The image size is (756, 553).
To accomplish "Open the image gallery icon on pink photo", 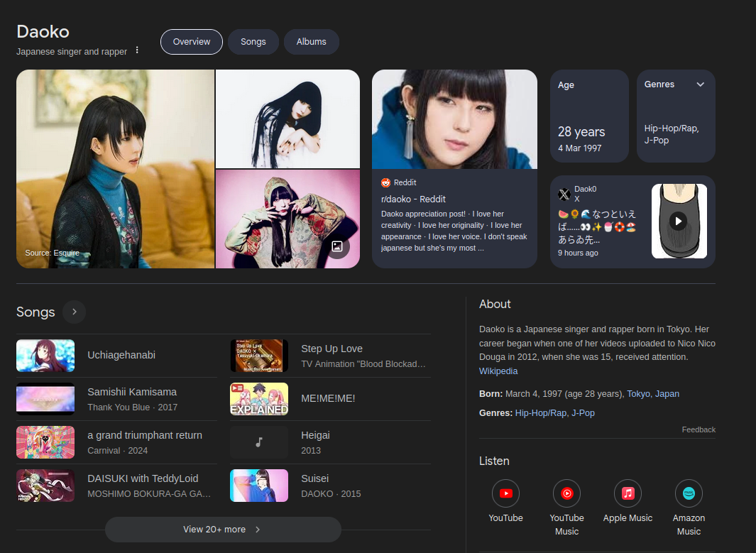I will point(337,246).
